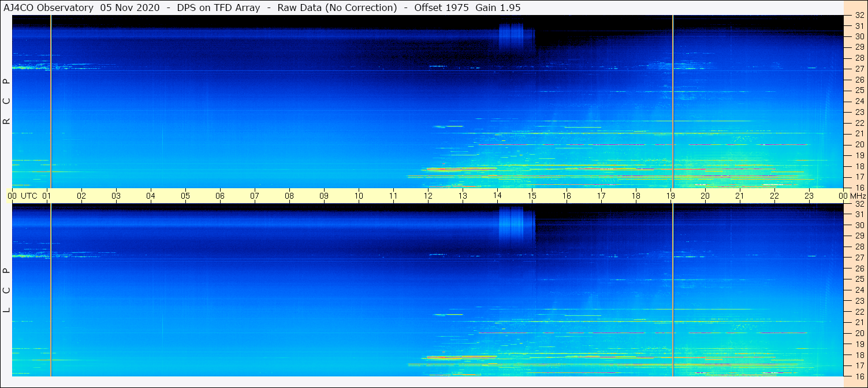
Task: Click hour label '16' on the UTC time axis
Action: point(567,196)
